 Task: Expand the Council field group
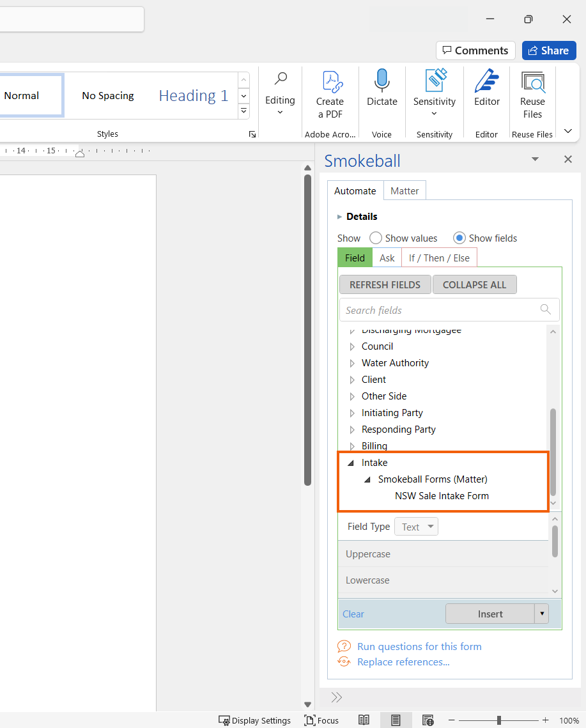click(352, 346)
